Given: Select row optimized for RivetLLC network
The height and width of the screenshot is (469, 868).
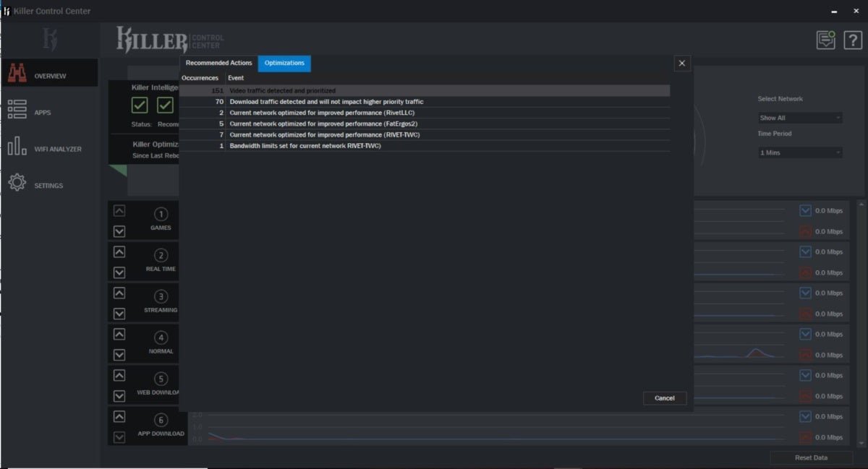Looking at the screenshot, I should tap(425, 113).
